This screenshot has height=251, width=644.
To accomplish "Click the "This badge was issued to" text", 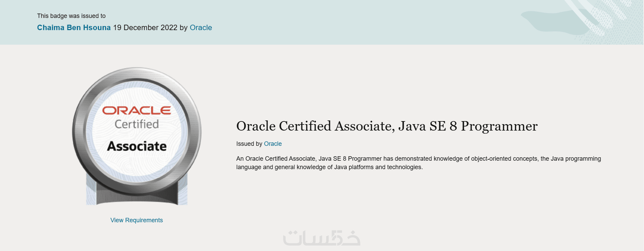I will [x=71, y=16].
